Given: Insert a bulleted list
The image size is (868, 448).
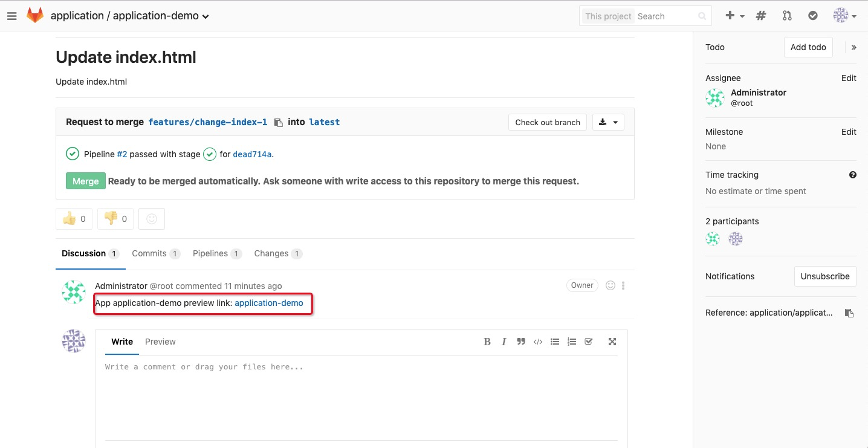Looking at the screenshot, I should [554, 342].
